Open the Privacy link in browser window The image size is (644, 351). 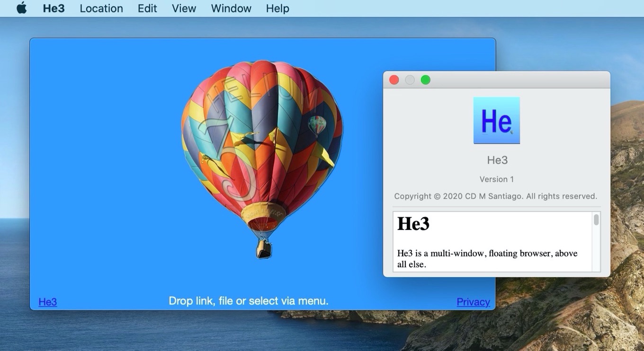coord(473,302)
